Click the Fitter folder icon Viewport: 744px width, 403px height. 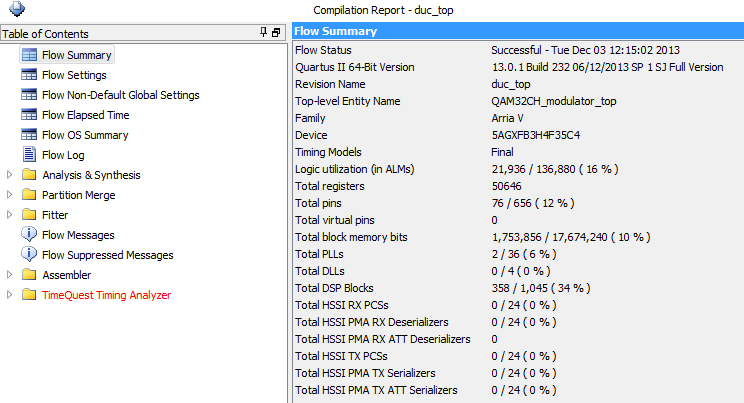click(x=29, y=215)
